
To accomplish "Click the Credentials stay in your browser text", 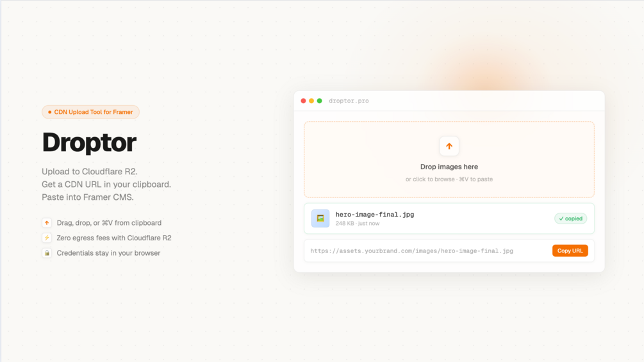I will pos(108,253).
